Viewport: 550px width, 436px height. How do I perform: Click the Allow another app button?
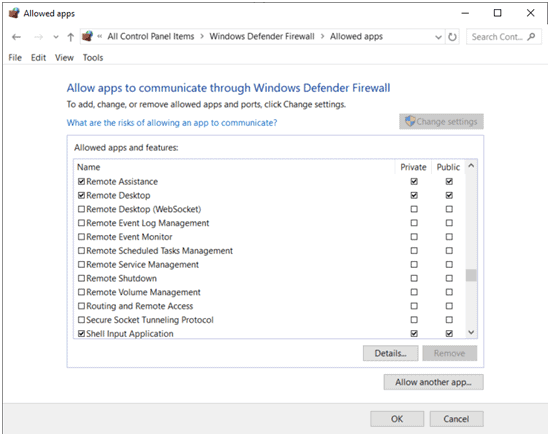433,382
